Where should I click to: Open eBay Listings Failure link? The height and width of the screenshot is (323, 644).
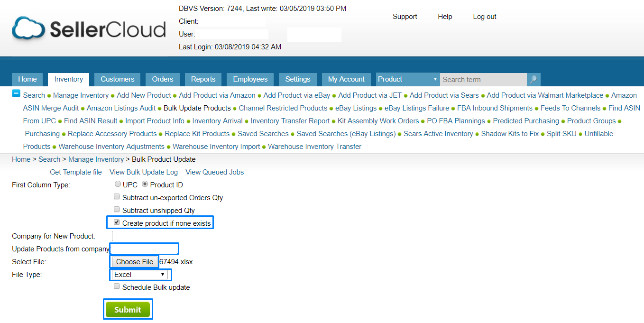pyautogui.click(x=417, y=108)
